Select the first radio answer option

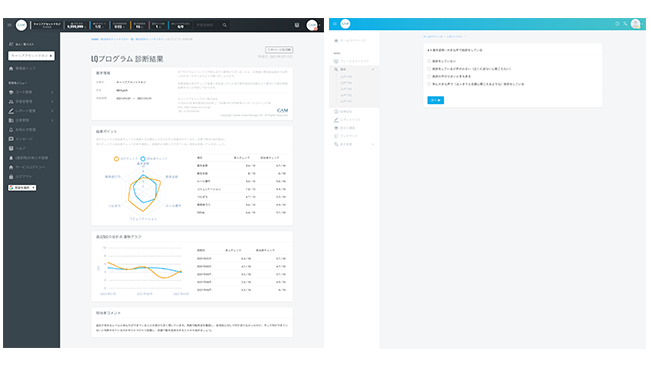(429, 61)
